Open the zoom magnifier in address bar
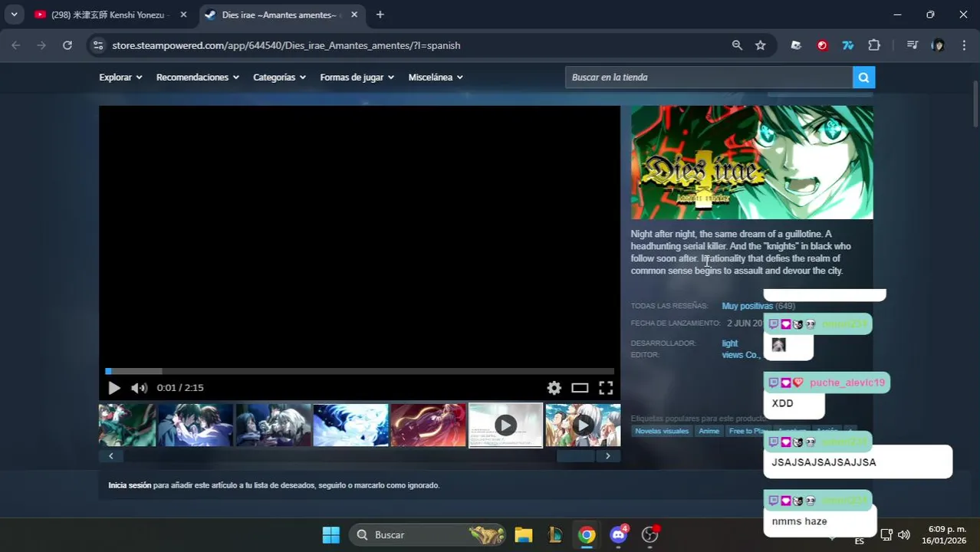 point(737,45)
